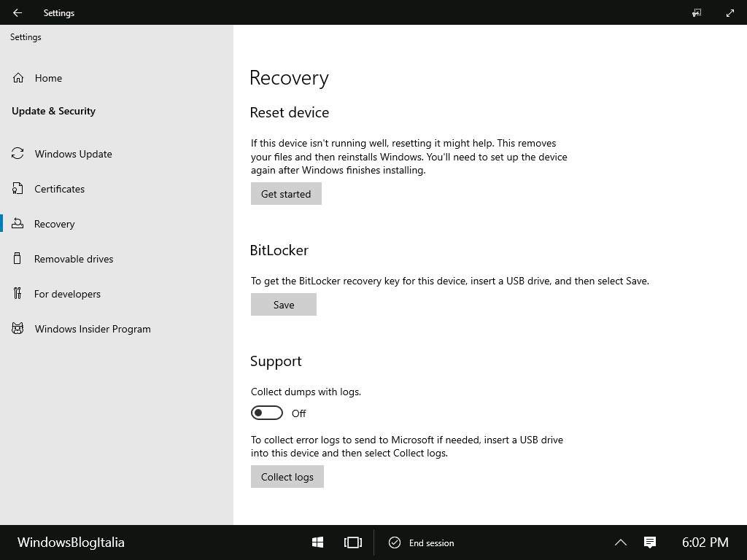Click the Recovery page title
Image resolution: width=747 pixels, height=560 pixels.
coord(289,77)
